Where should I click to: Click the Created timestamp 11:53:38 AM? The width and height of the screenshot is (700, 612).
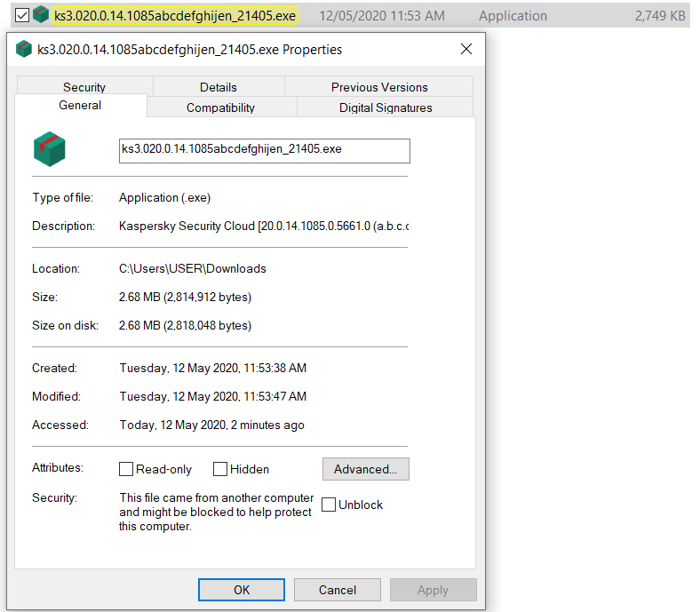click(x=212, y=368)
